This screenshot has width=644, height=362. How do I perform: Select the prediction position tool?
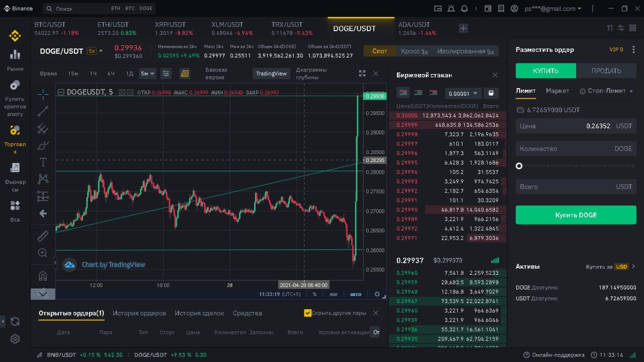pyautogui.click(x=43, y=196)
